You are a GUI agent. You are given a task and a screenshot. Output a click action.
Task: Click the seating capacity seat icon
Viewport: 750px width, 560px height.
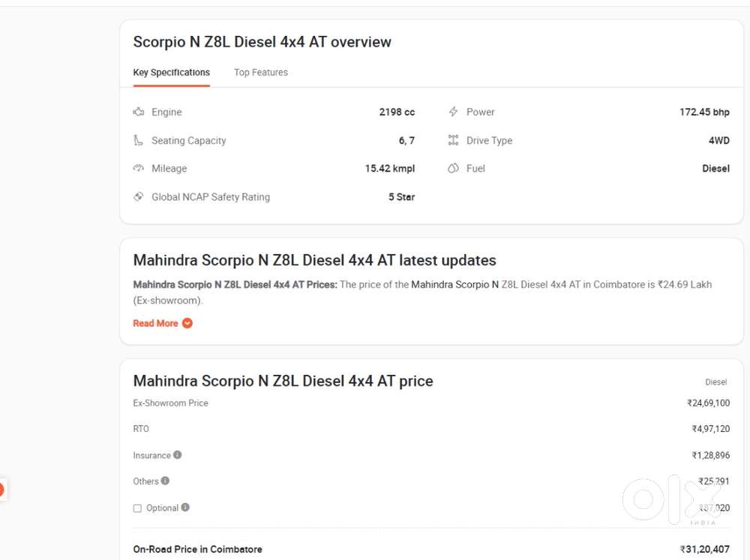click(x=139, y=140)
